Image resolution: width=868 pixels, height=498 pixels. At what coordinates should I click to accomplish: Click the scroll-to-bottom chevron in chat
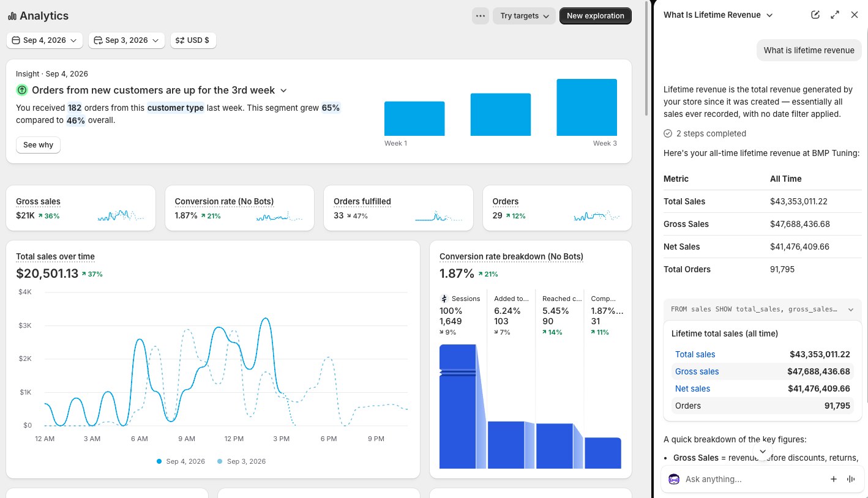[763, 452]
